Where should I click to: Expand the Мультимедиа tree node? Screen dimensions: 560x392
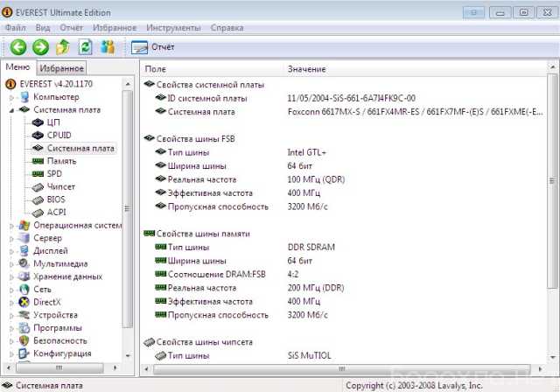(12, 263)
